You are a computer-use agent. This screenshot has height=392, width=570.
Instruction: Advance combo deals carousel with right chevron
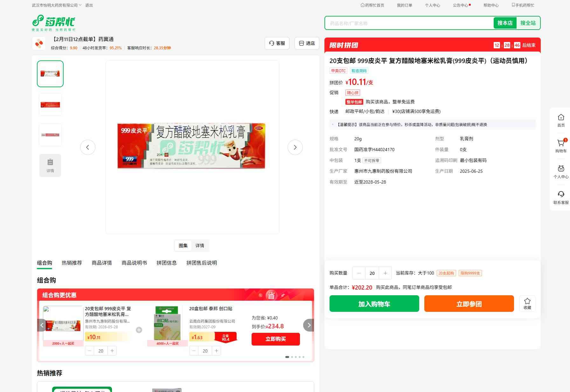tap(309, 325)
